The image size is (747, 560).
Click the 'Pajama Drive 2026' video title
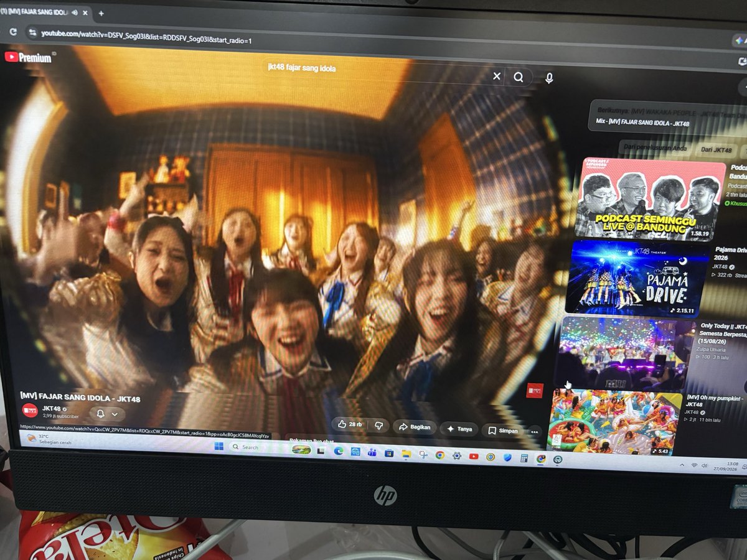click(x=731, y=253)
